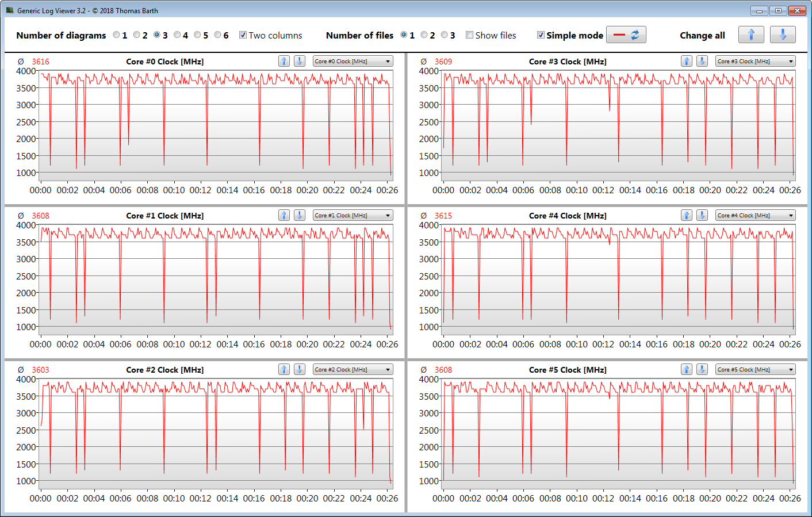The image size is (812, 517).
Task: Select 2 diagrams radio button
Action: 136,35
